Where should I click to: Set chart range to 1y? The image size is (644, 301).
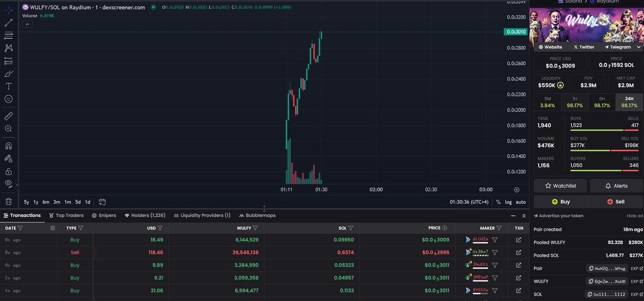pyautogui.click(x=36, y=202)
